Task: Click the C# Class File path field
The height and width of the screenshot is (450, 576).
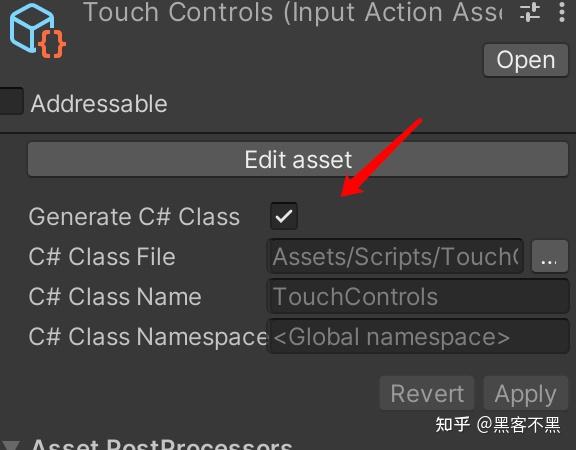Action: pos(395,256)
